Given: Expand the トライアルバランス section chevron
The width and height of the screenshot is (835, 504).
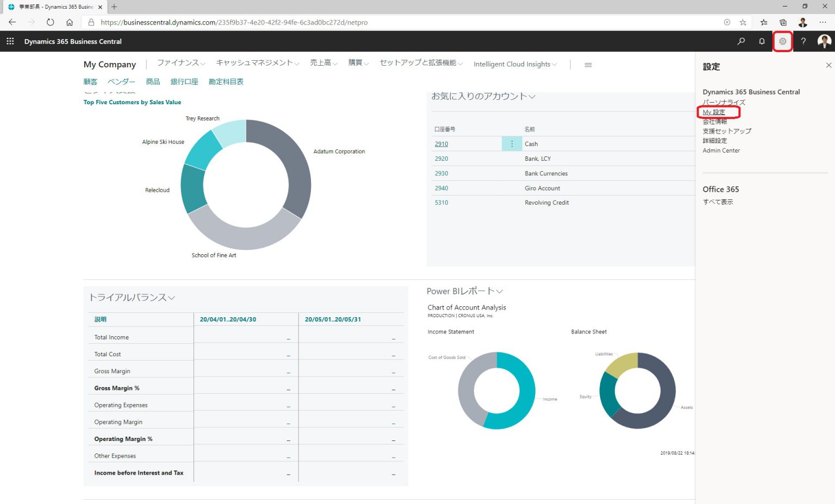Looking at the screenshot, I should pyautogui.click(x=171, y=298).
